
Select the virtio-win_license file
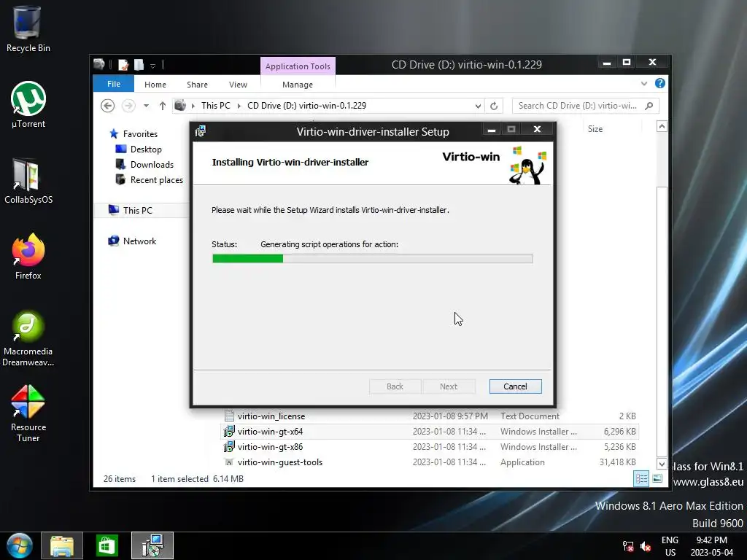(271, 416)
